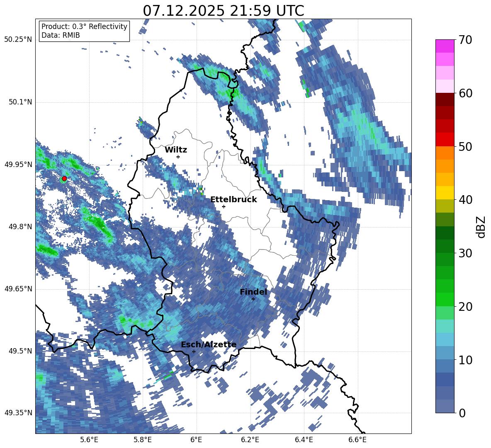This screenshot has width=491, height=448.
Task: Click the 50 colorbar tick label
Action: [465, 146]
